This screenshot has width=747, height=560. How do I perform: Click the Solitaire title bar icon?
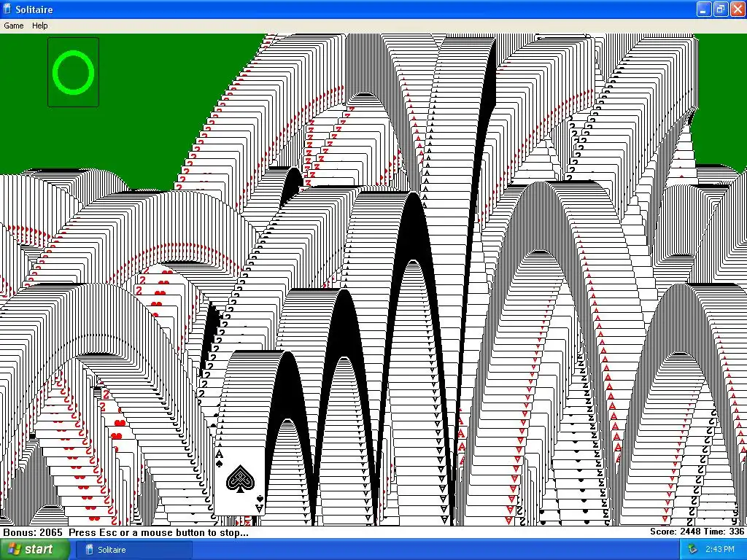point(7,9)
